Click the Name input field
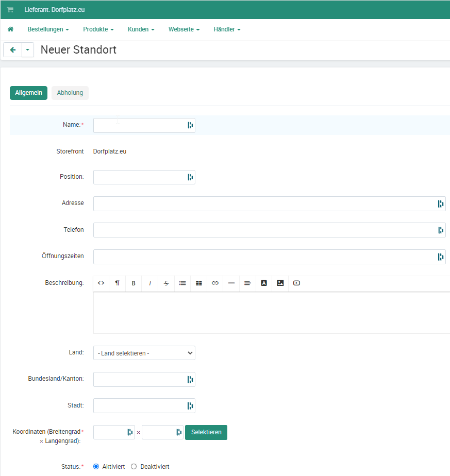Image resolution: width=450 pixels, height=476 pixels. pos(144,125)
